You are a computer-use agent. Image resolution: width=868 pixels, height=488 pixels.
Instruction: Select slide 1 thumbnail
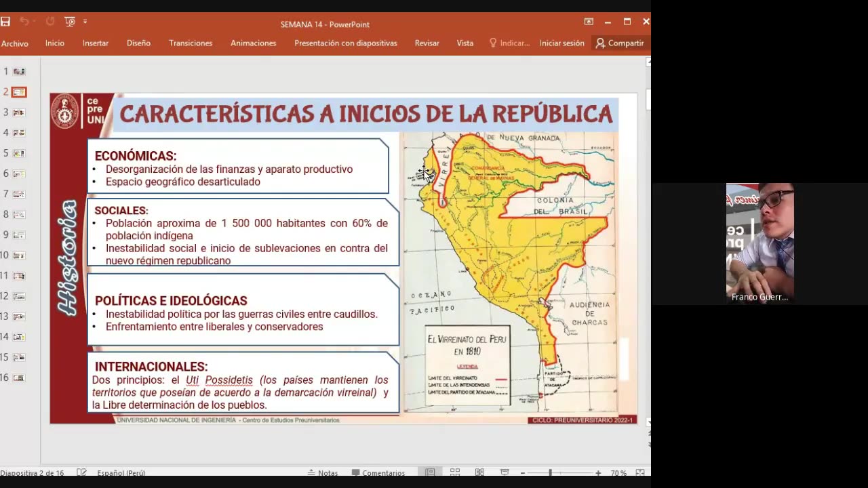(x=19, y=71)
